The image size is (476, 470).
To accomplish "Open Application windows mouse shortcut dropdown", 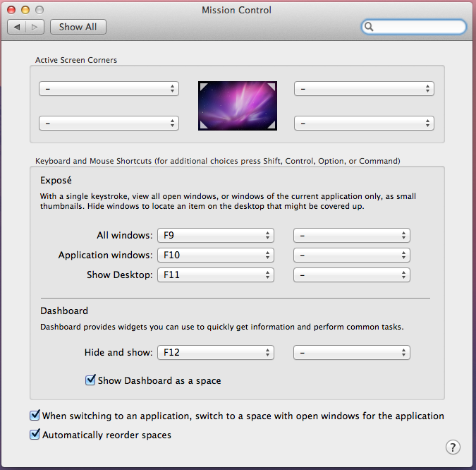I will [352, 255].
